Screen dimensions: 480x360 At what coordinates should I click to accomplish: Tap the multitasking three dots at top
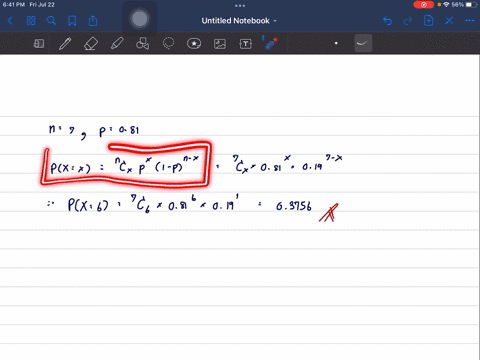click(240, 6)
